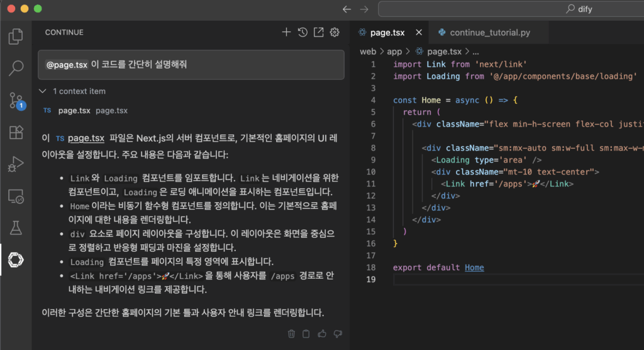Screen dimensions: 644x350
Task: Switch to continue_tutorial.py tab
Action: [x=489, y=33]
